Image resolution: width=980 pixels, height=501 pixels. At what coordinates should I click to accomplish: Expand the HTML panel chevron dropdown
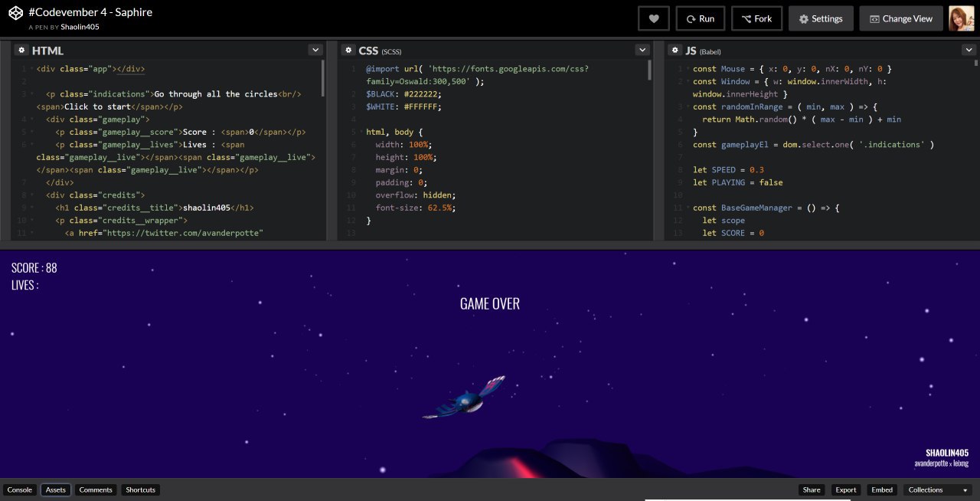point(315,50)
